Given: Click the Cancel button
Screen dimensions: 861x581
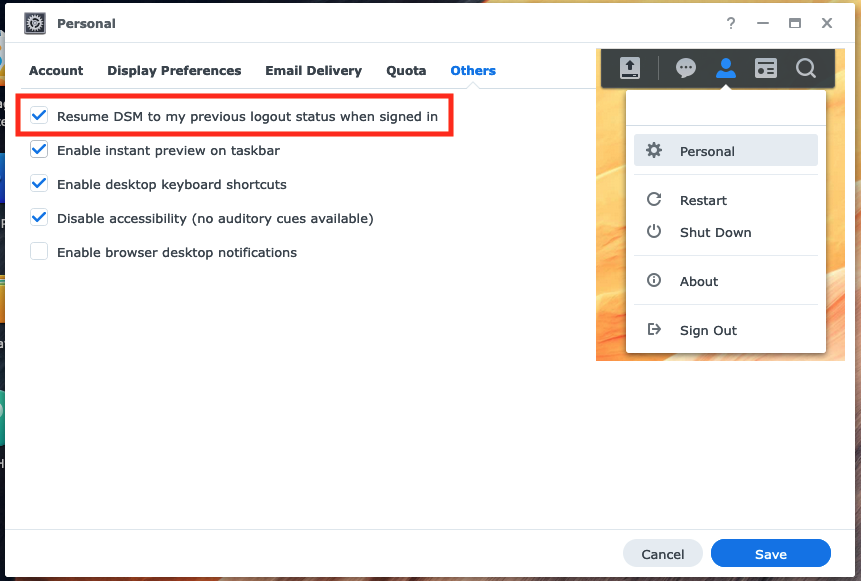Looking at the screenshot, I should tap(662, 554).
